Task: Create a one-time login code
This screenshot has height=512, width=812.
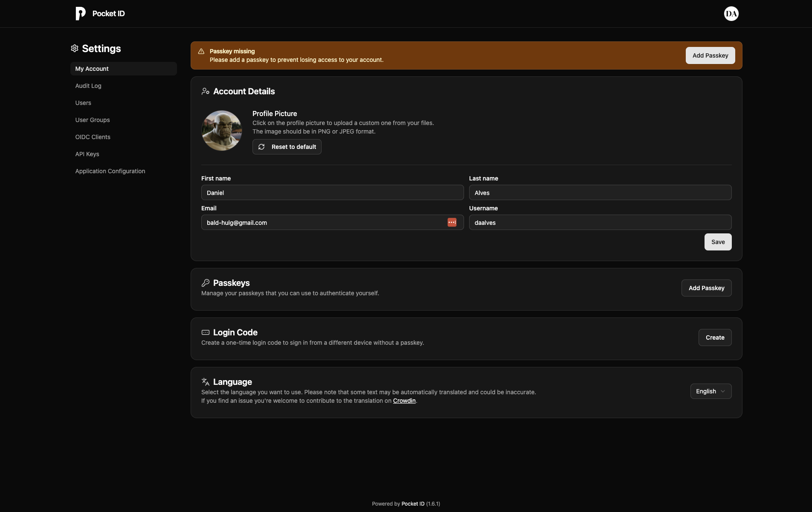Action: (715, 337)
